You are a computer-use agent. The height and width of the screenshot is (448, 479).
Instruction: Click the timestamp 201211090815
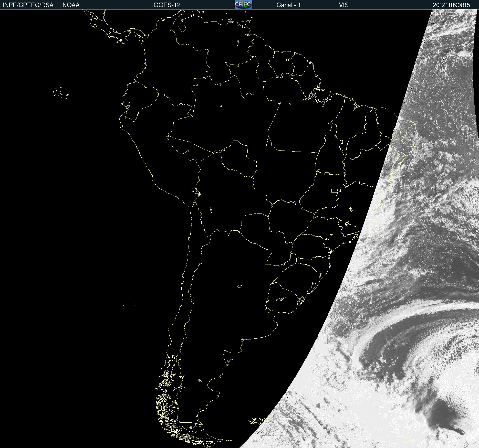click(x=451, y=5)
